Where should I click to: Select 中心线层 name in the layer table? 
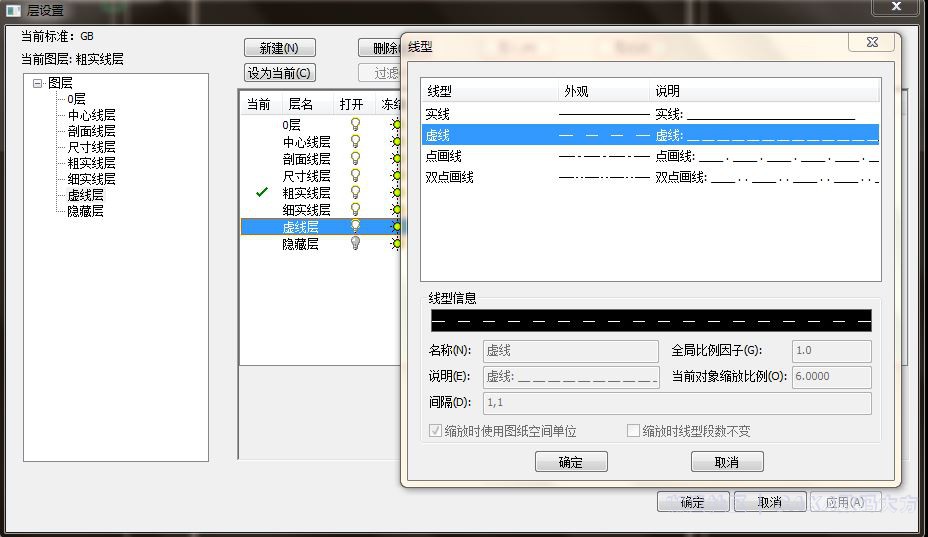[x=306, y=142]
